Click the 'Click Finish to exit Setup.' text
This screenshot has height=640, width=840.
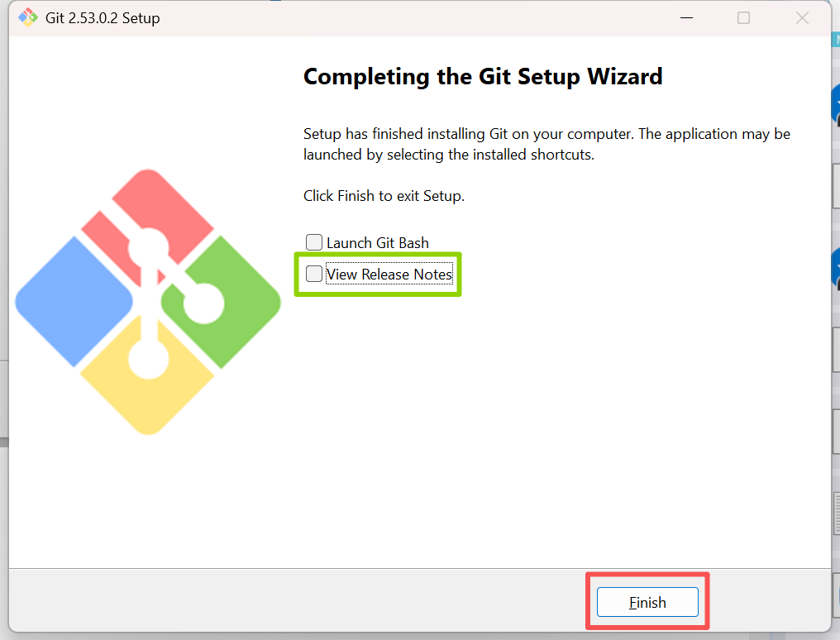(384, 196)
